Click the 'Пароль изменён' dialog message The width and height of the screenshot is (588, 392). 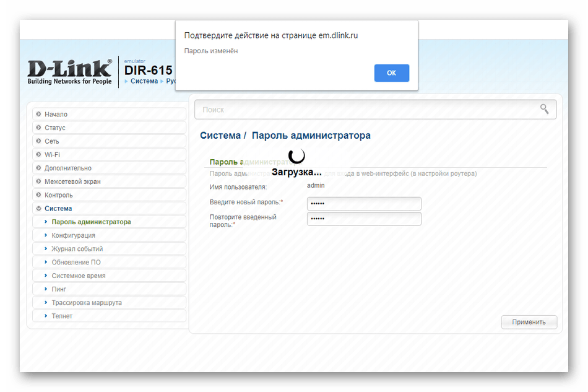pos(210,51)
